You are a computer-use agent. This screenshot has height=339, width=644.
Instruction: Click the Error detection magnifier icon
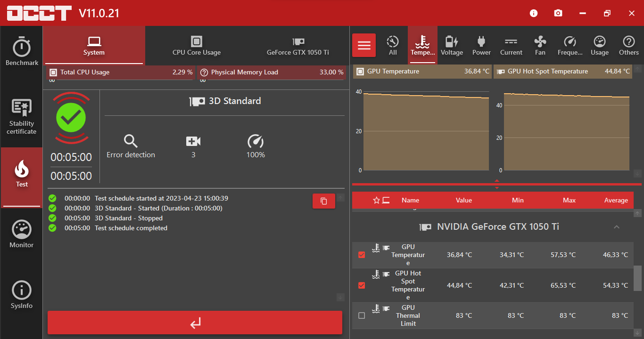(x=131, y=141)
